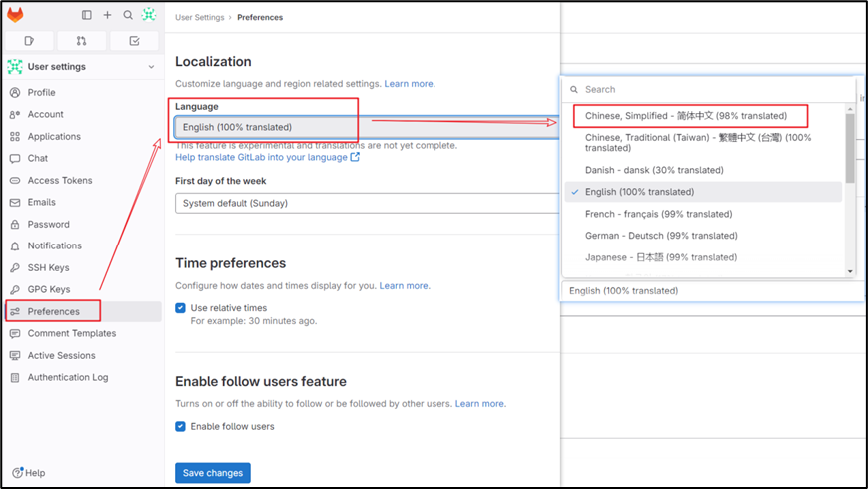
Task: Open the Language dropdown showing English
Action: click(x=368, y=127)
